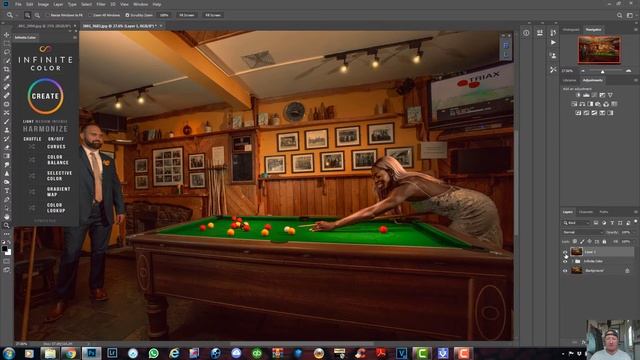Open the Properties info panel icon
The width and height of the screenshot is (640, 360).
coord(526,33)
